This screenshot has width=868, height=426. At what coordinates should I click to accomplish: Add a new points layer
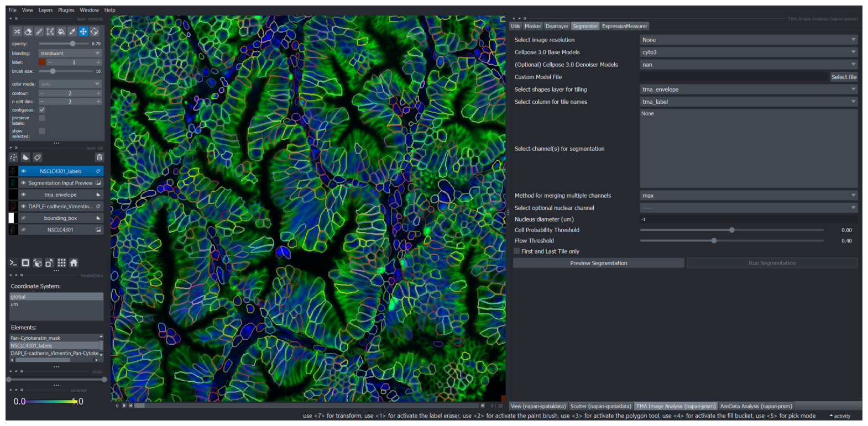pos(14,157)
